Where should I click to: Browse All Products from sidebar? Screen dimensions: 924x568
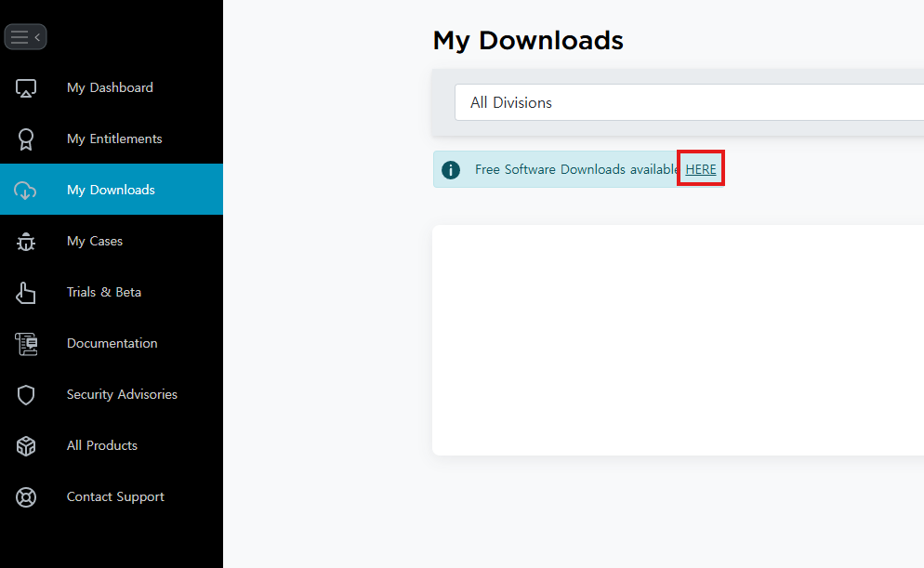[112, 445]
